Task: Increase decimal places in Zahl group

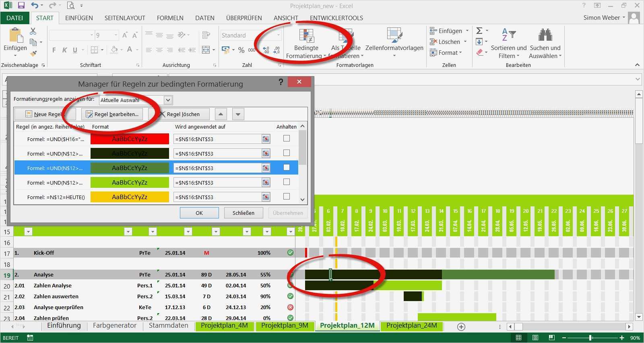Action: [266, 50]
